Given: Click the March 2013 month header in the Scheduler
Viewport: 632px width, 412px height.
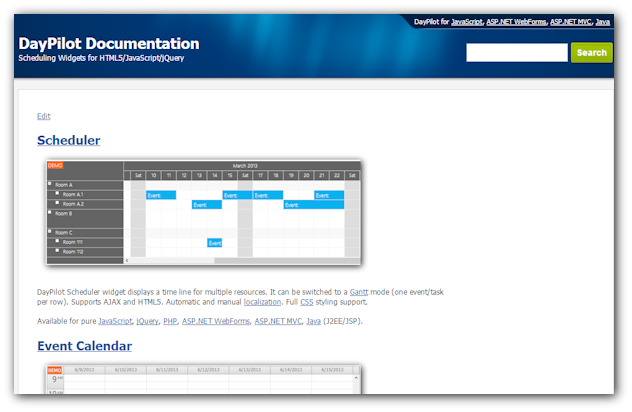Looking at the screenshot, I should (245, 166).
